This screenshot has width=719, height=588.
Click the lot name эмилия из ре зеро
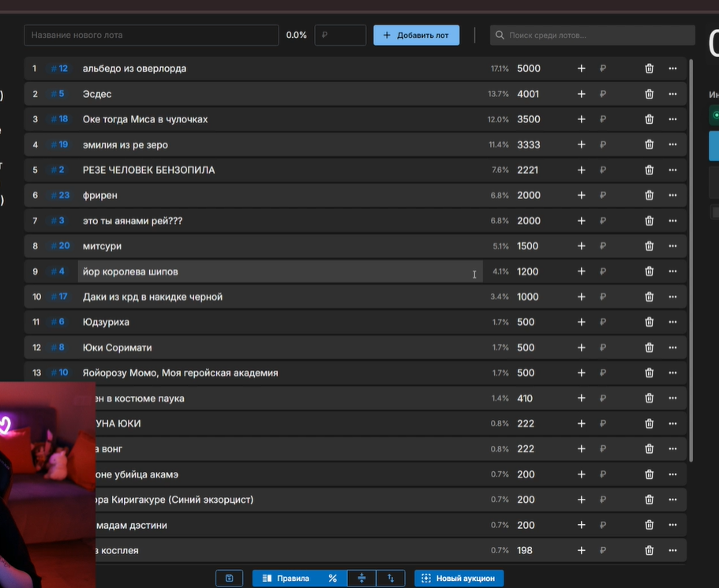[125, 145]
